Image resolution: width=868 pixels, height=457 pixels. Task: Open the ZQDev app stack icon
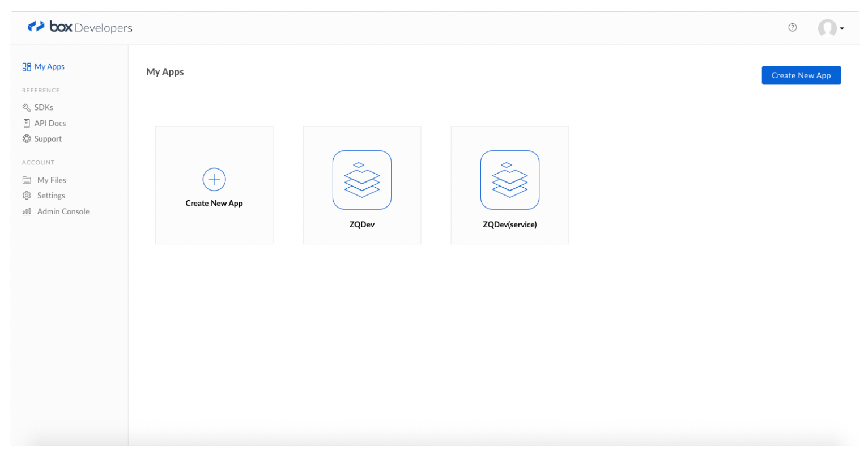point(362,180)
